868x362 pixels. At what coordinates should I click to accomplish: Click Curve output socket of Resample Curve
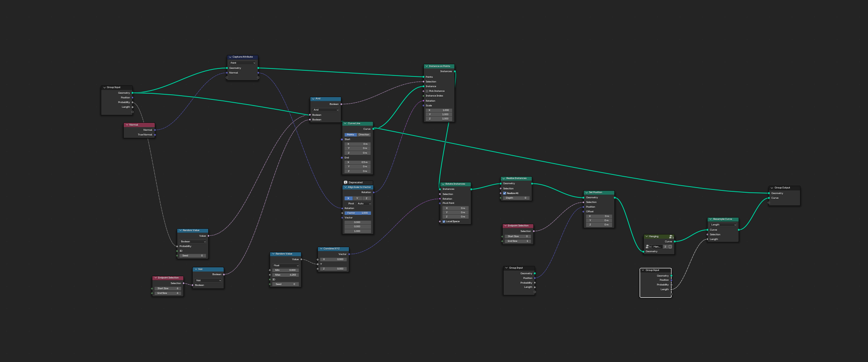tap(739, 230)
